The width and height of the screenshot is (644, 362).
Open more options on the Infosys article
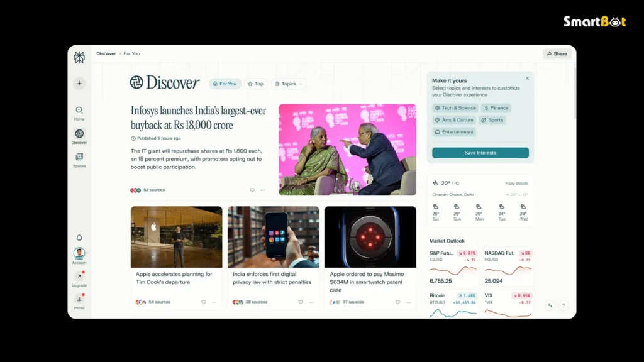pos(263,190)
